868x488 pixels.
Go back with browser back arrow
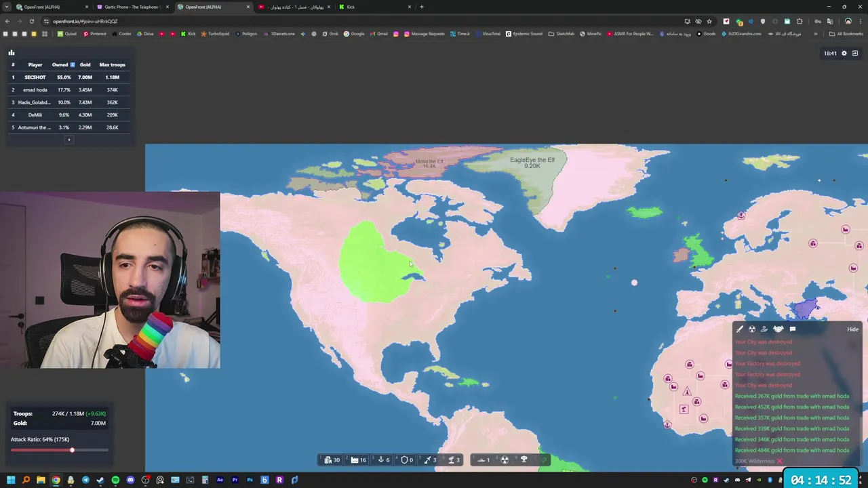7,22
